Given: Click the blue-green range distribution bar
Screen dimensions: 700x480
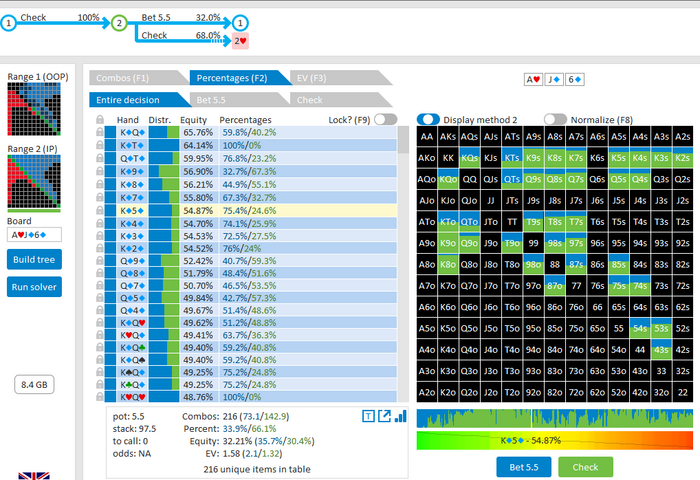Looking at the screenshot, I should coord(554,419).
